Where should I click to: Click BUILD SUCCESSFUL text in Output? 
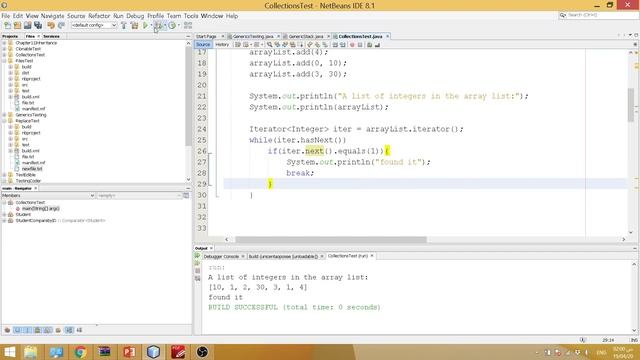click(x=294, y=307)
